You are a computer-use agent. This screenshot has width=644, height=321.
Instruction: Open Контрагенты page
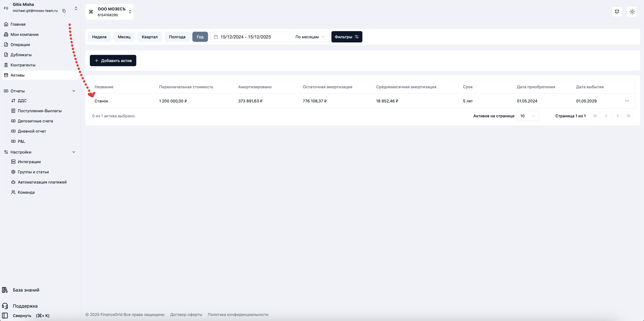(40, 65)
